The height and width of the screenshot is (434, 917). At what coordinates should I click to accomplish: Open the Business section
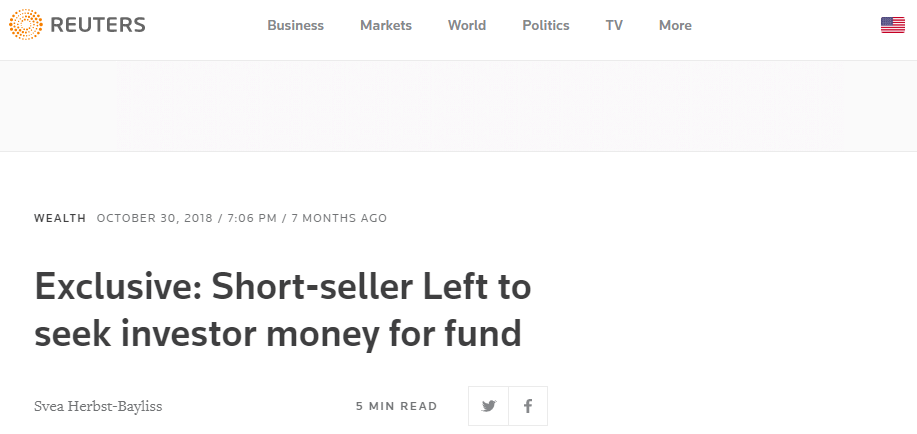click(x=295, y=25)
